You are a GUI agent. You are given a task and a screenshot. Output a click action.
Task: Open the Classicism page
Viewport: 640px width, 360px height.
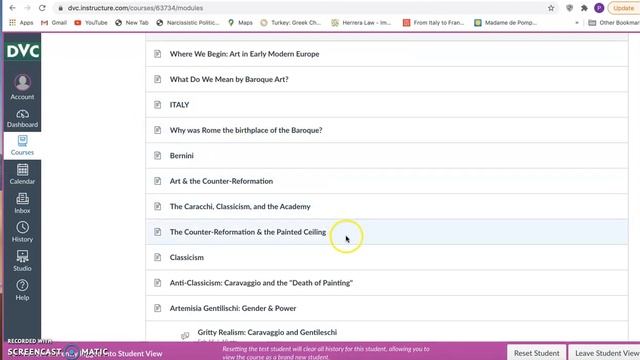tap(187, 258)
